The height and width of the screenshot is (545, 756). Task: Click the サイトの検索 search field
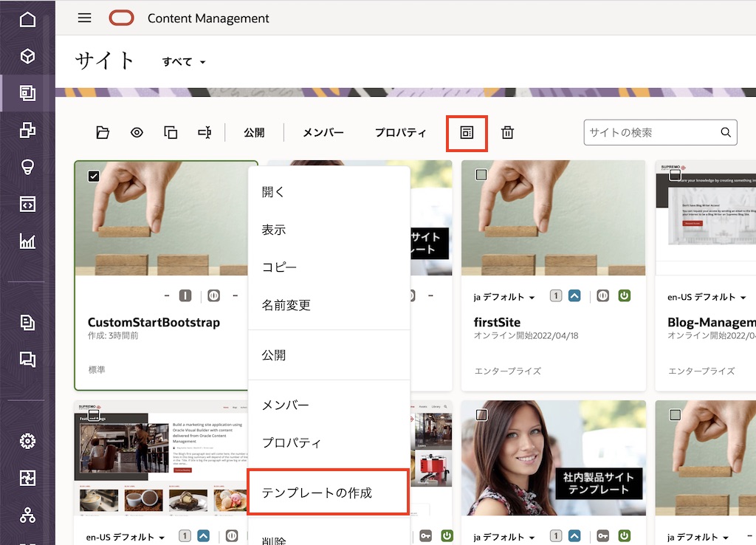[x=650, y=133]
